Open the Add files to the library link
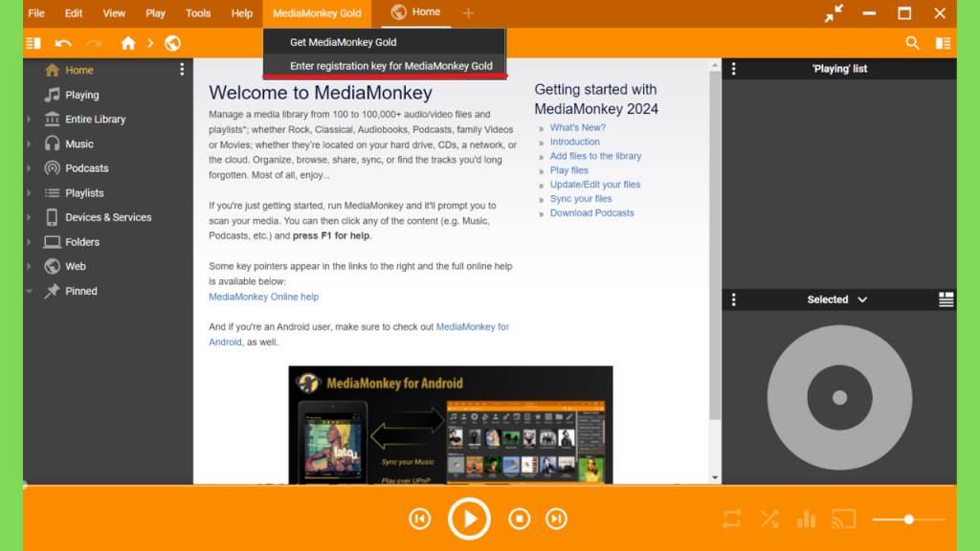980x551 pixels. (595, 156)
